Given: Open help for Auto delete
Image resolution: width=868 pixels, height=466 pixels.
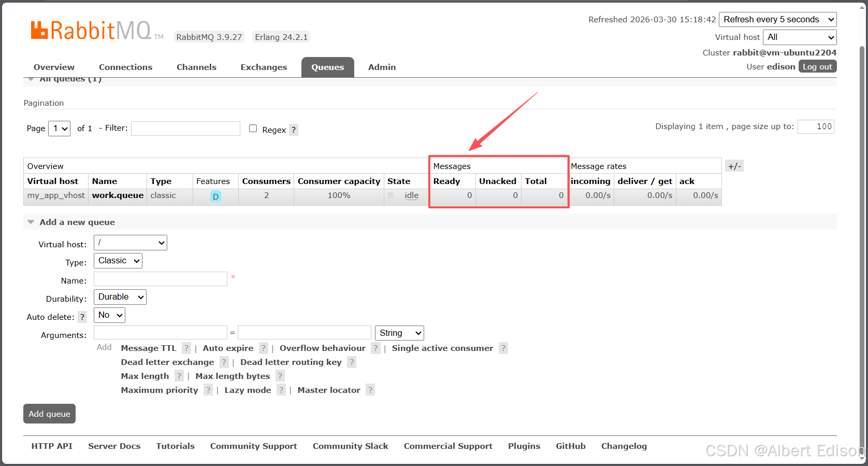Looking at the screenshot, I should pos(82,317).
